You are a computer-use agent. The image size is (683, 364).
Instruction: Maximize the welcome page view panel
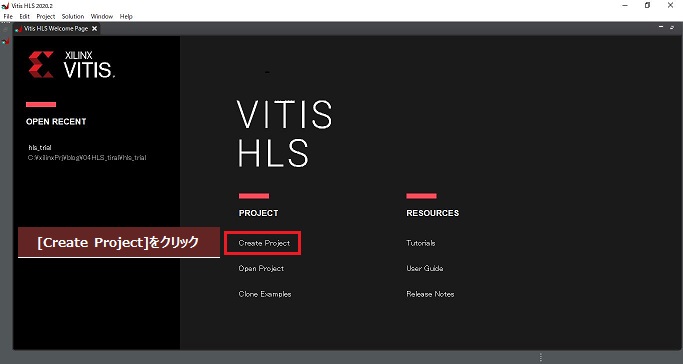pyautogui.click(x=672, y=27)
